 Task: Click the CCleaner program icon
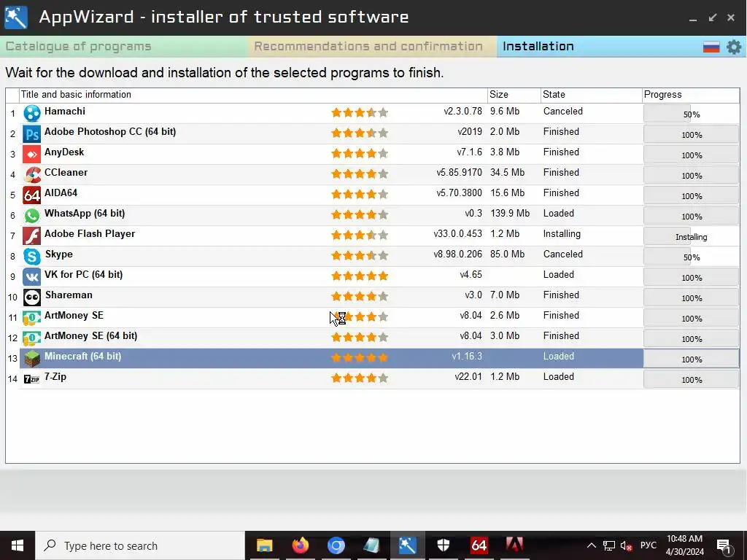(x=32, y=175)
